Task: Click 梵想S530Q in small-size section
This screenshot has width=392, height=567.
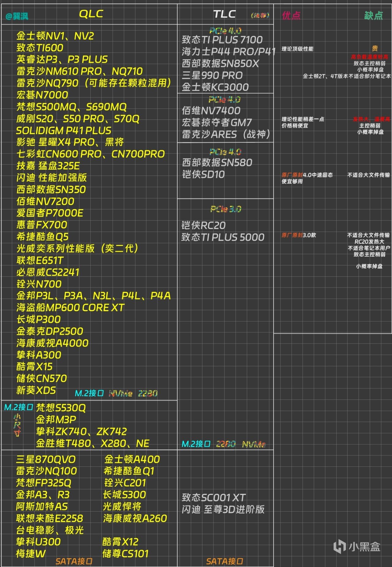Action: [61, 408]
